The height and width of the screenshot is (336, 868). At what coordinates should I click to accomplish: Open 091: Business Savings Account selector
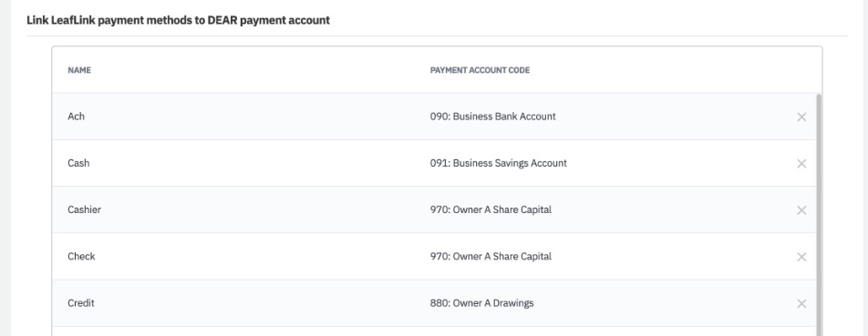pyautogui.click(x=498, y=163)
